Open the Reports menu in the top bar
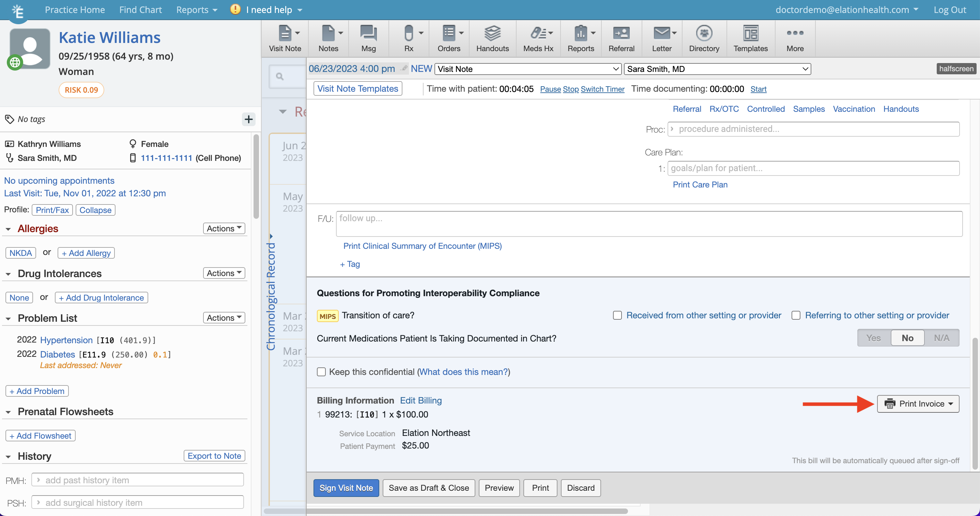Image resolution: width=980 pixels, height=516 pixels. (196, 10)
